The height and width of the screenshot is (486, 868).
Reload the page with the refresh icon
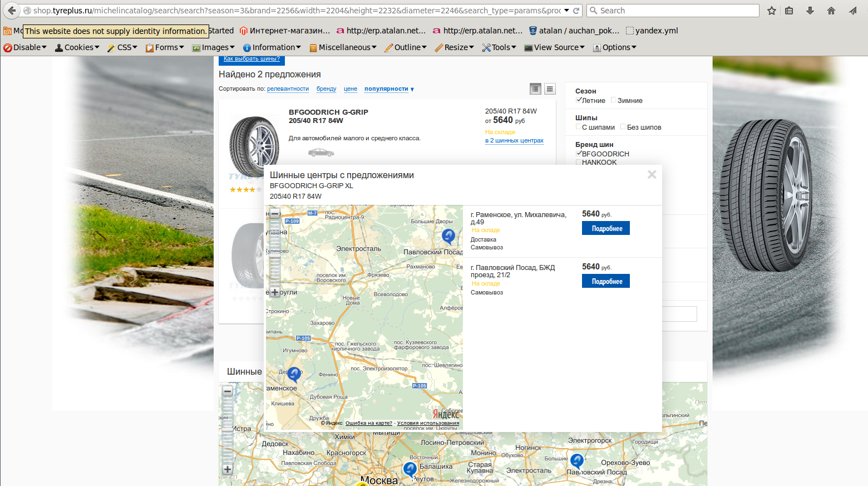point(576,11)
